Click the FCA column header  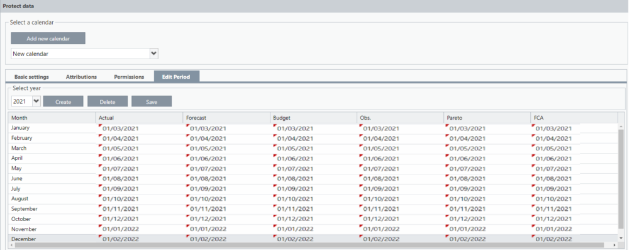point(575,118)
